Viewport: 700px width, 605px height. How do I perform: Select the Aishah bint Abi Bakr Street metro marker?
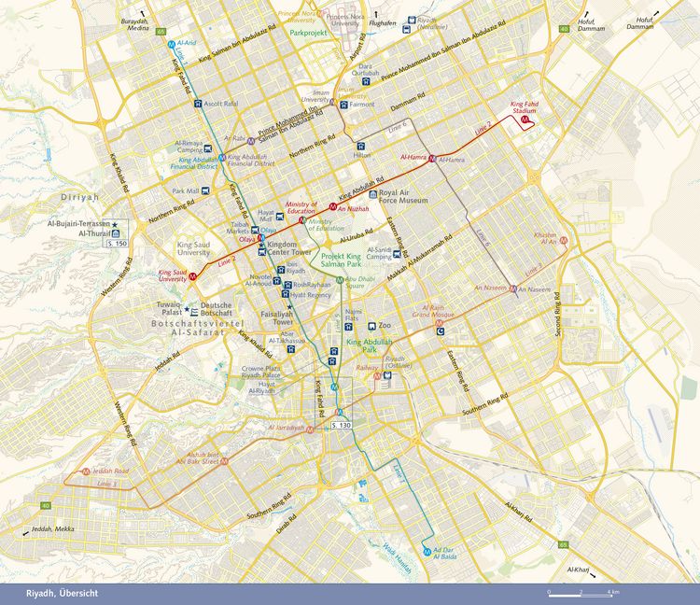225,461
